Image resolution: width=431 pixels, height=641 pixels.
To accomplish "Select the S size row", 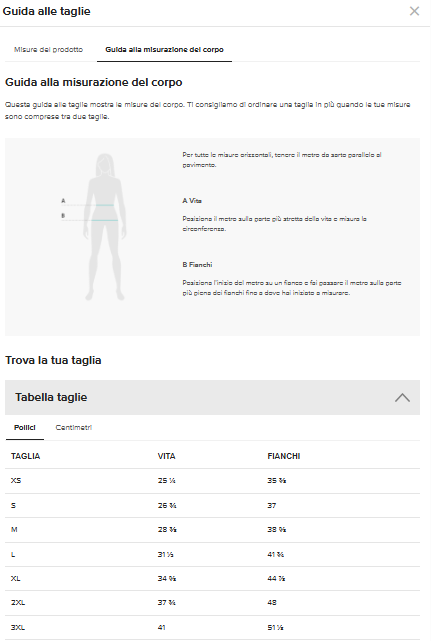I will click(x=212, y=506).
